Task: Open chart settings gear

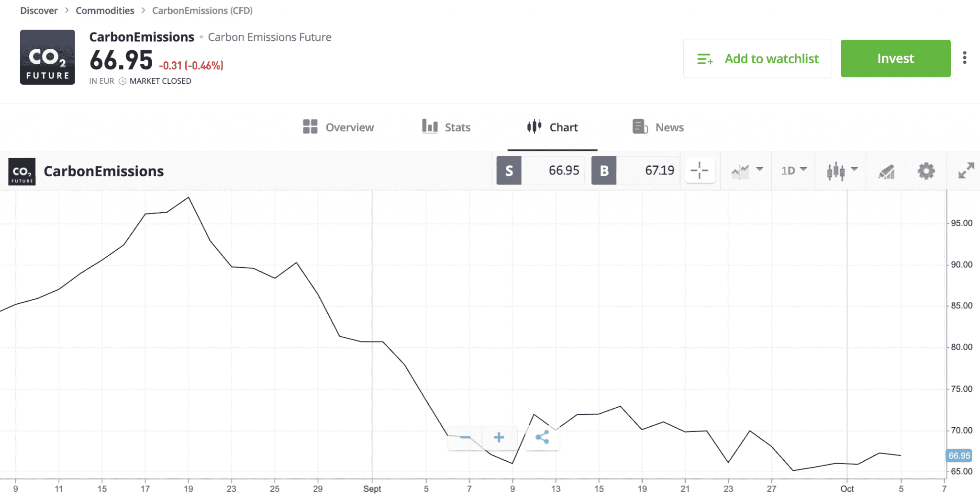Action: [926, 171]
